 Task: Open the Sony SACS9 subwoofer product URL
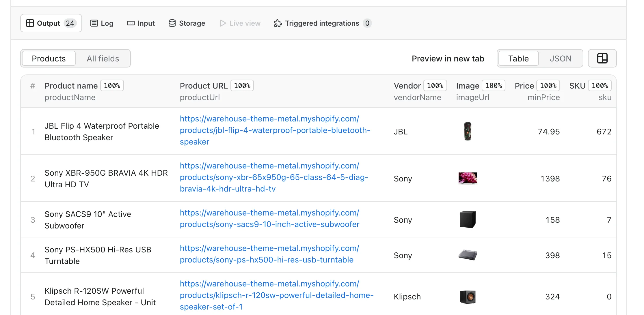coord(269,218)
